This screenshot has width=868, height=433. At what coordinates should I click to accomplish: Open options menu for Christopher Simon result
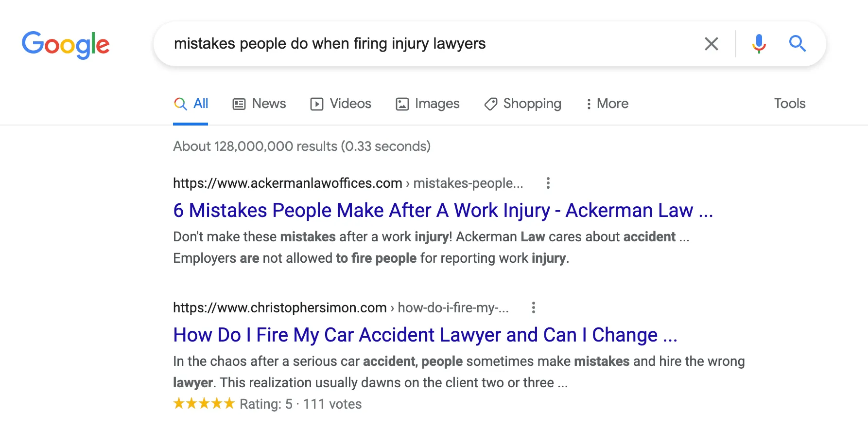tap(534, 307)
